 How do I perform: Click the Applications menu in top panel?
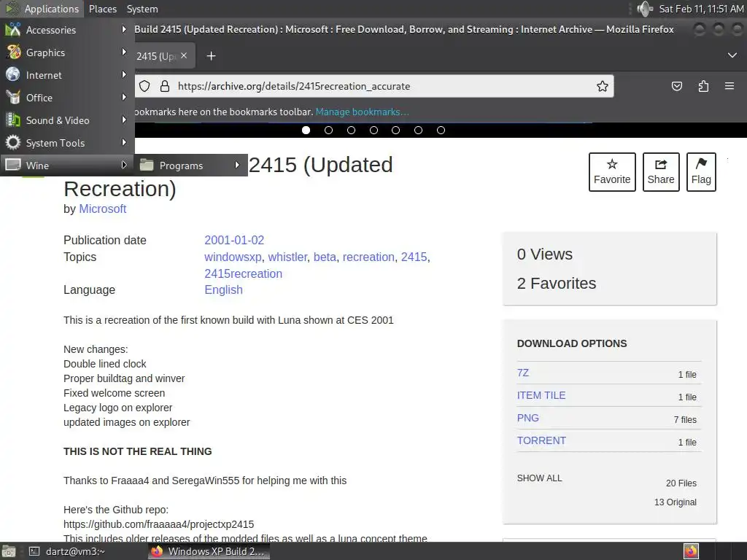[x=42, y=9]
